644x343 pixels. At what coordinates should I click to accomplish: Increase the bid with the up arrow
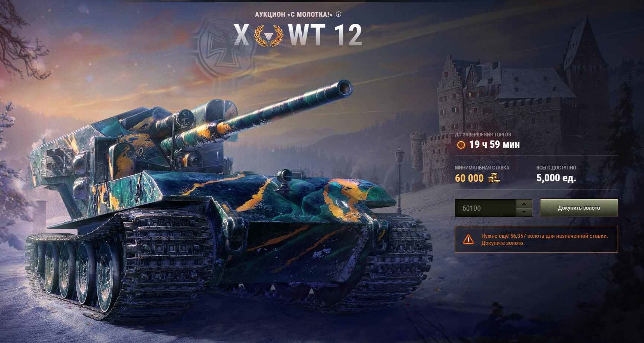click(524, 203)
